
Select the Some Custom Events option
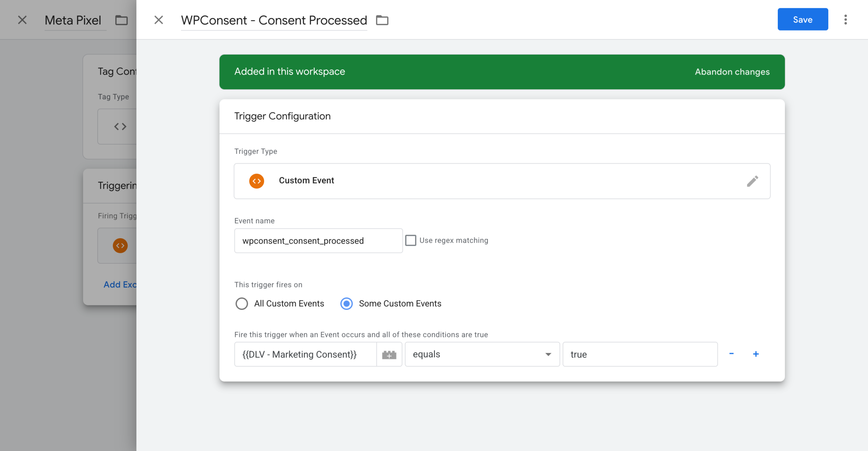pos(346,303)
